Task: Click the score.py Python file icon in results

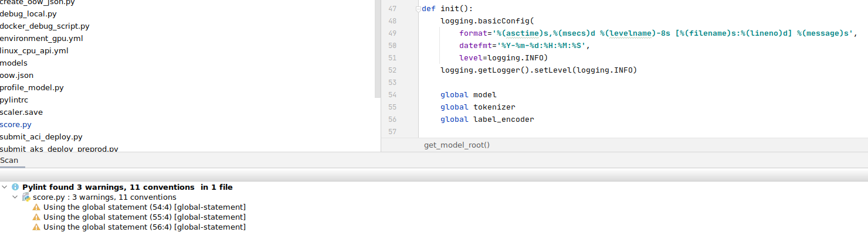Action: coord(26,197)
